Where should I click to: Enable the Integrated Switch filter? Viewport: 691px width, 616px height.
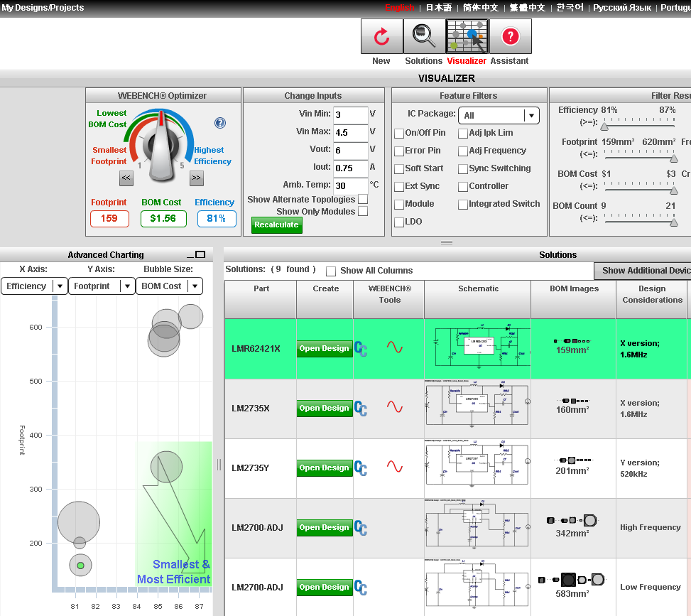tap(463, 204)
